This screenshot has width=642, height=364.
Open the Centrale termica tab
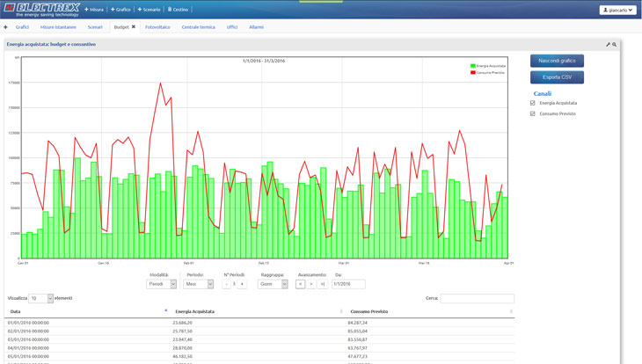[198, 27]
